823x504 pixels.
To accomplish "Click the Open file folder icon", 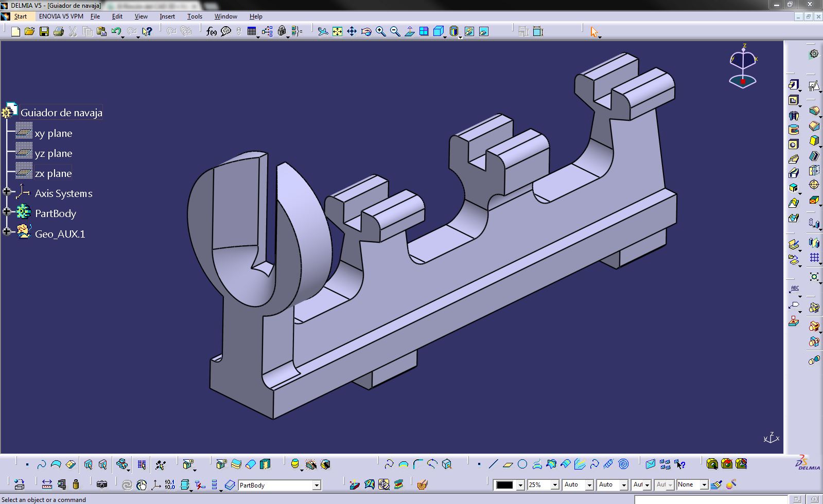I will click(x=29, y=31).
